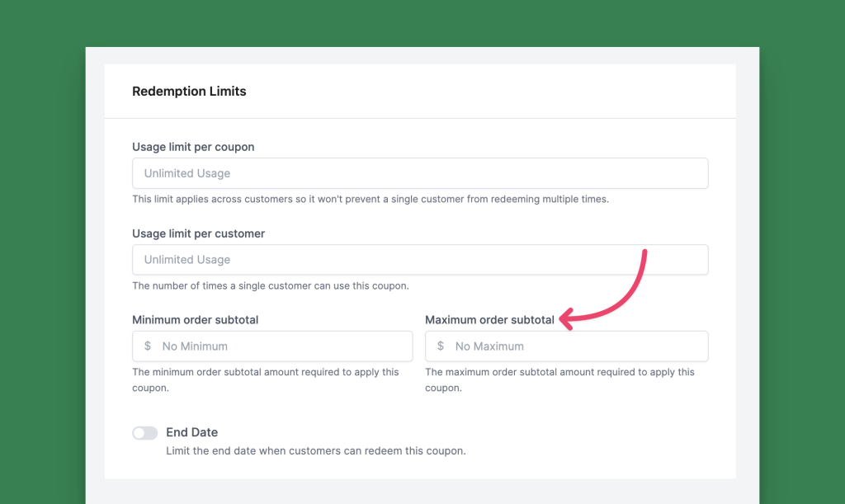Click into the No Minimum input field
This screenshot has width=845, height=504.
281,346
